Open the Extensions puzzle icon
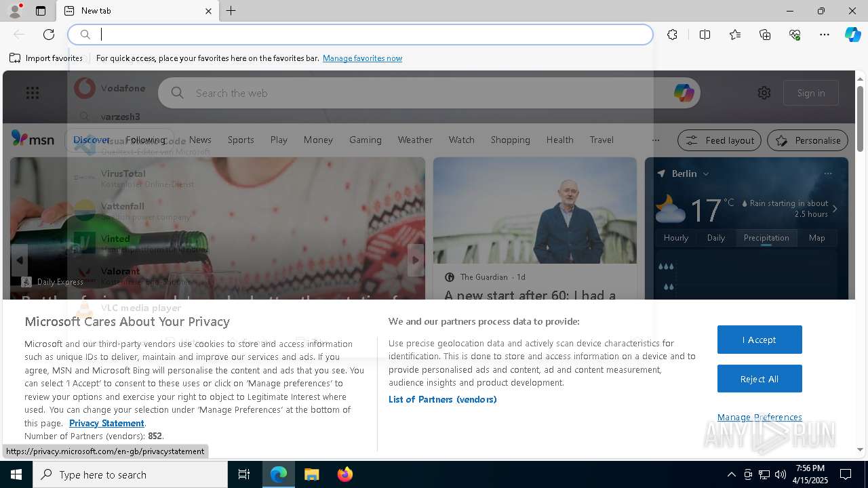Image resolution: width=868 pixels, height=488 pixels. coord(672,35)
